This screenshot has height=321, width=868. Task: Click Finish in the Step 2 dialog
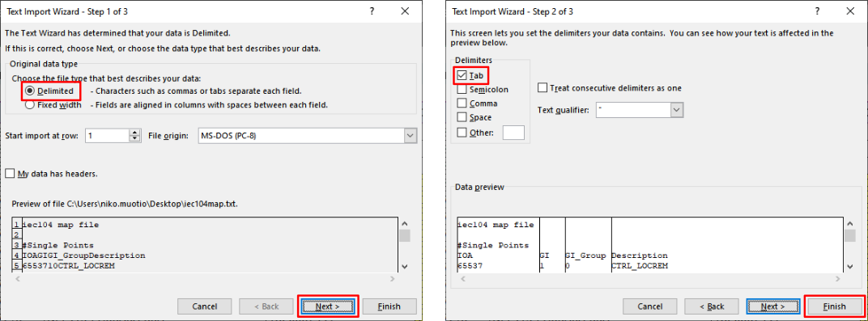[x=834, y=306]
